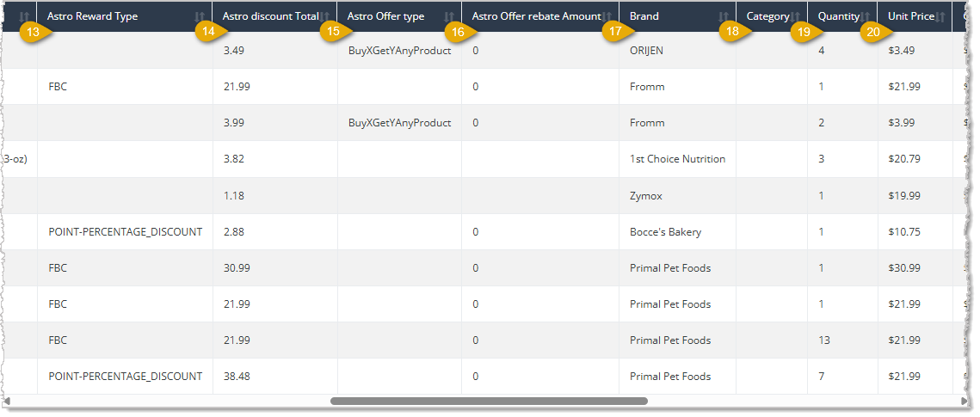980x417 pixels.
Task: Click rebate amount 0 in Bocce's Bakery row
Action: click(x=476, y=232)
